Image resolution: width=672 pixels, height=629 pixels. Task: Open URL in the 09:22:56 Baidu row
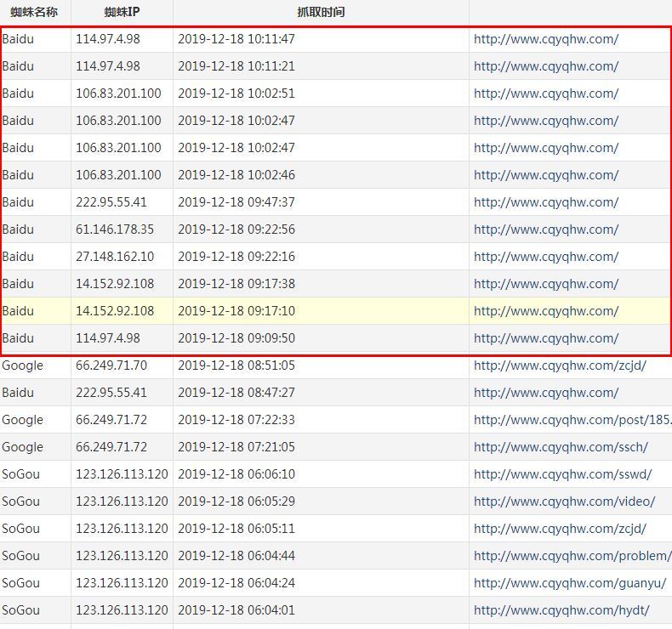click(x=546, y=229)
